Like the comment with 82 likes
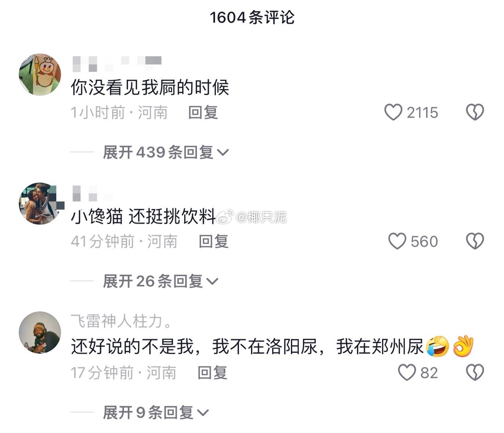The image size is (504, 433). (x=406, y=373)
